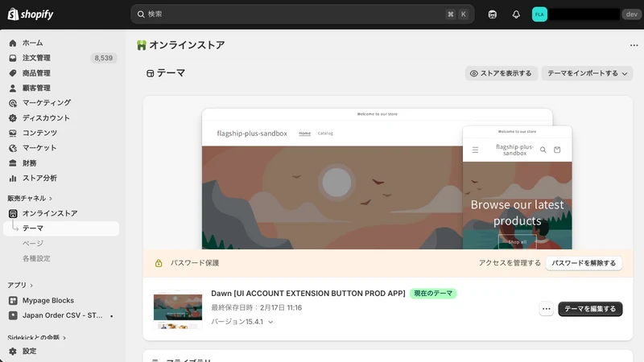
Task: Click the online store icon in the sidebar
Action: [x=13, y=213]
